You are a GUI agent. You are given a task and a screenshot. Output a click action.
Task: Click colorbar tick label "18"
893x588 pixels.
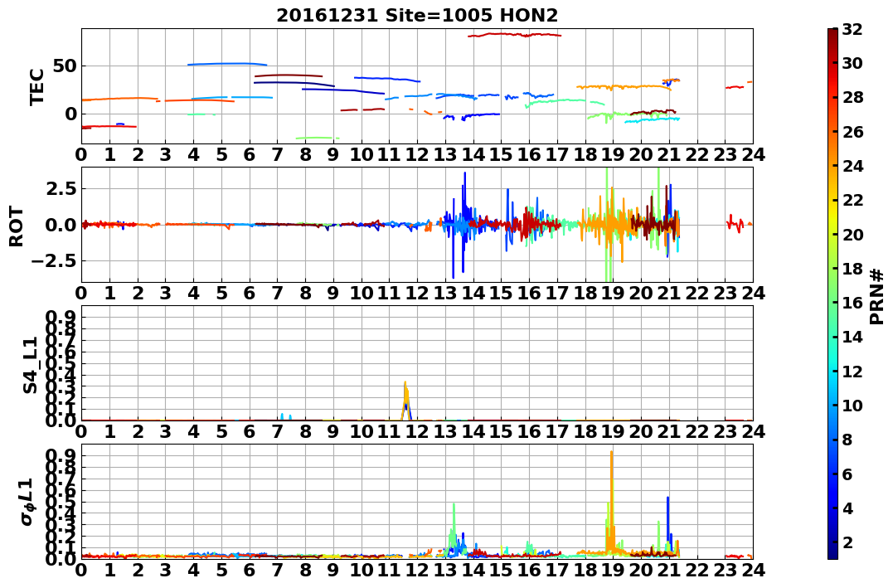[x=852, y=269]
